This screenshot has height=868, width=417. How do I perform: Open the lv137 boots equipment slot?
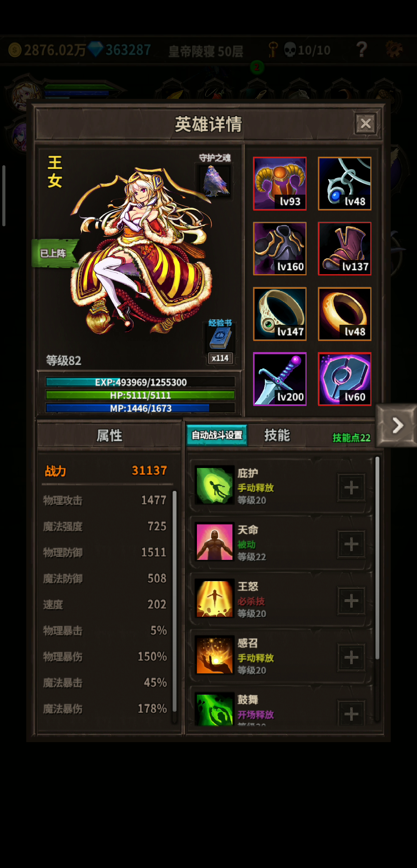click(x=344, y=249)
